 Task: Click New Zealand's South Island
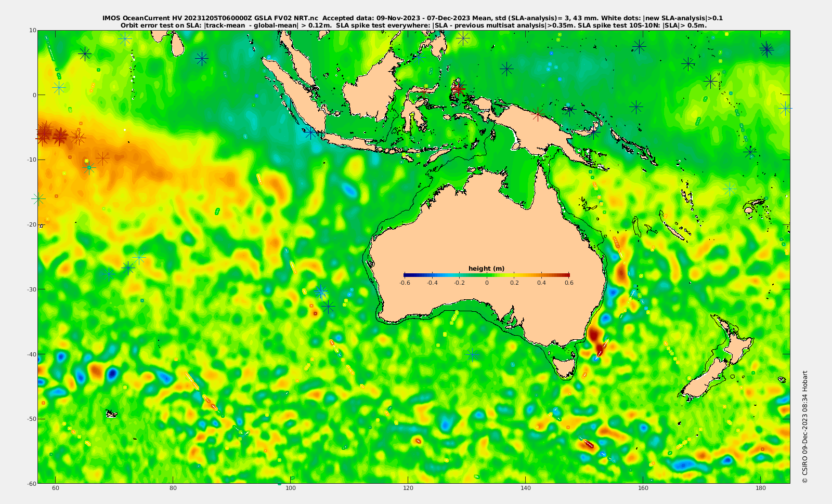(x=703, y=380)
